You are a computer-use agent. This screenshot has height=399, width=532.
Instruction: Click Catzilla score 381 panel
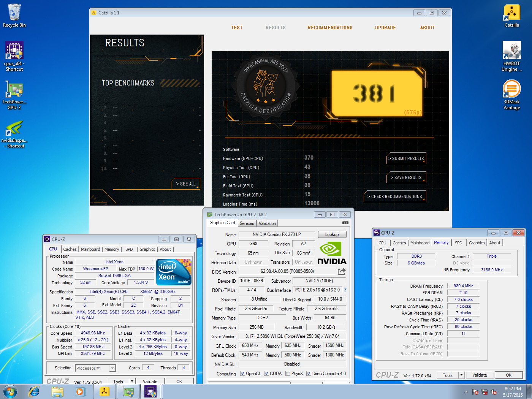tap(377, 93)
